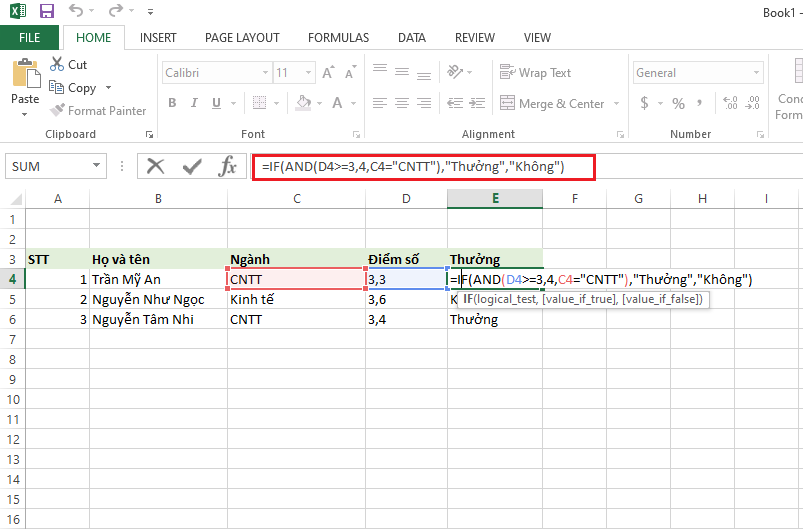Click the Merge & Center button
This screenshot has width=803, height=529.
[x=552, y=103]
